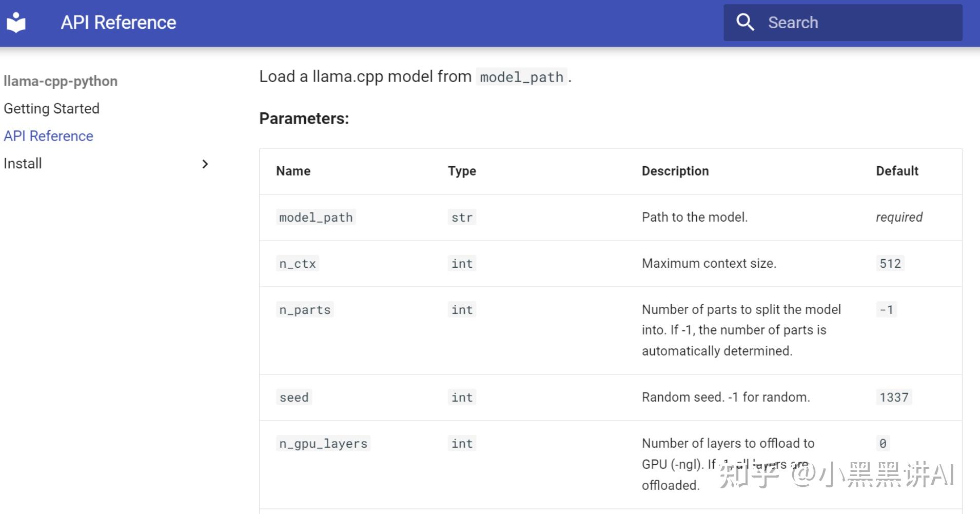Select the model_path parameter name cell
Image resolution: width=980 pixels, height=514 pixels.
[x=316, y=218]
